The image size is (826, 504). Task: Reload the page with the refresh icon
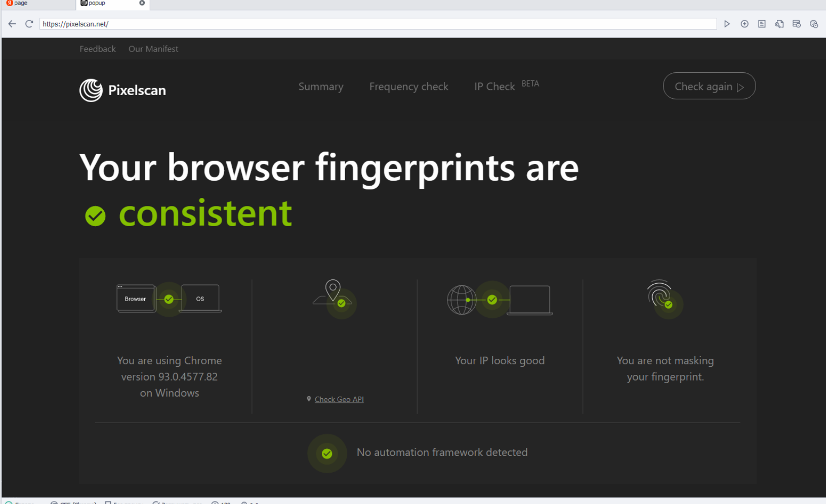click(29, 24)
